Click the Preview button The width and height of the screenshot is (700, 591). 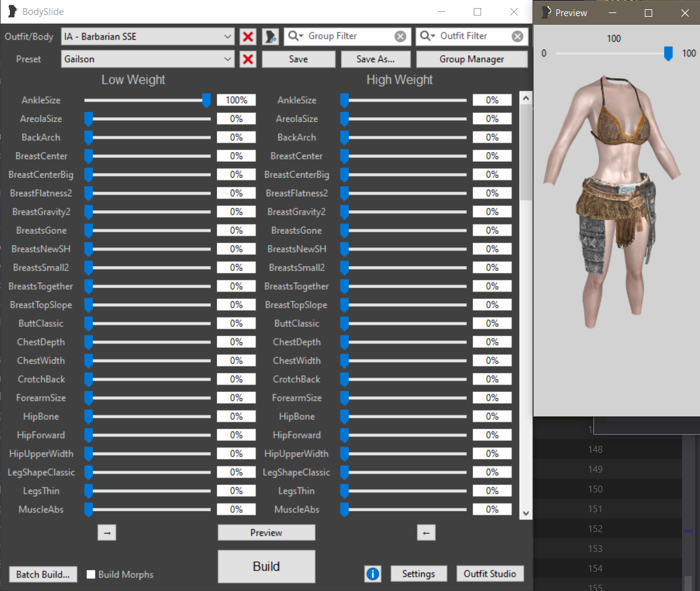266,533
